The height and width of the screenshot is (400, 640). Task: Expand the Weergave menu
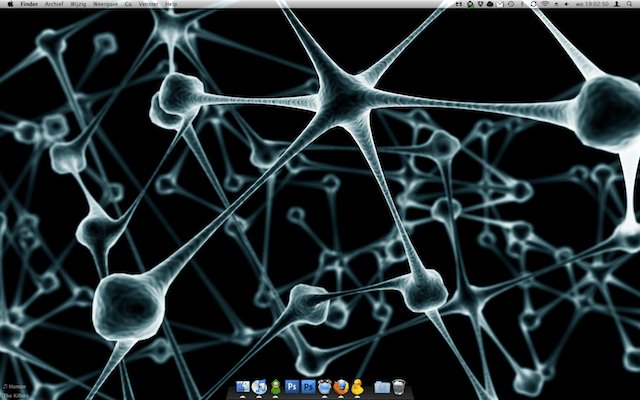[106, 5]
